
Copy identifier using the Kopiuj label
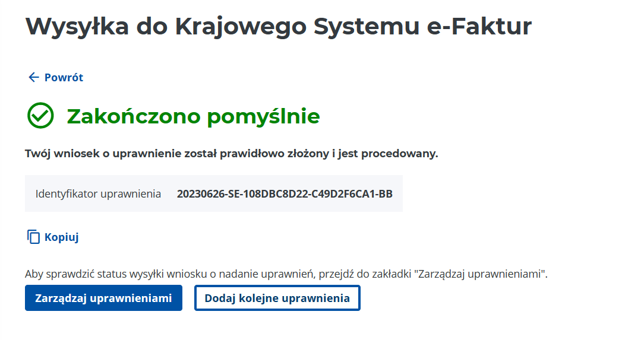pos(61,237)
